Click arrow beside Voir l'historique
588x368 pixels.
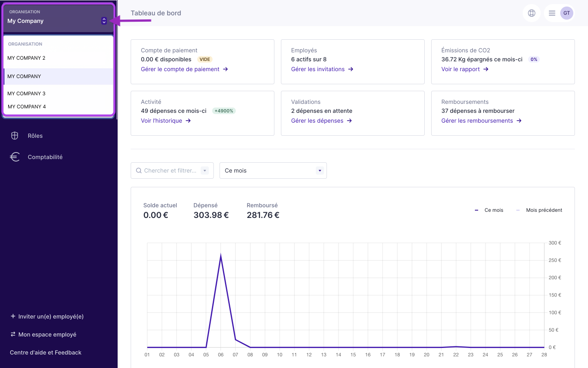(188, 121)
